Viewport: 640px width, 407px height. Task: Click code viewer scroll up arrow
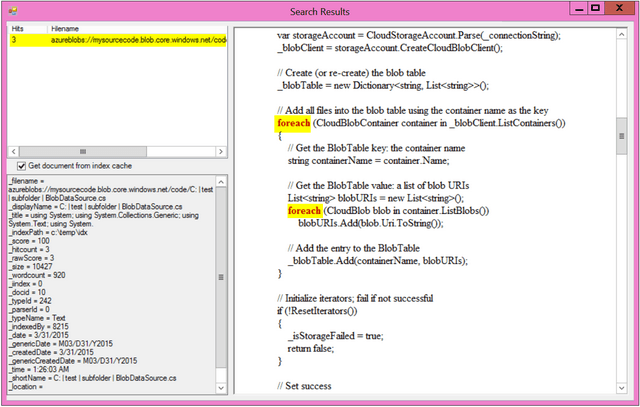click(623, 32)
